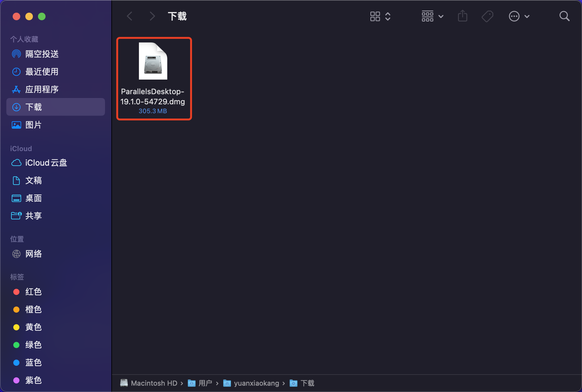Click the AirDrop radar icon
The image size is (582, 392).
[x=16, y=54]
